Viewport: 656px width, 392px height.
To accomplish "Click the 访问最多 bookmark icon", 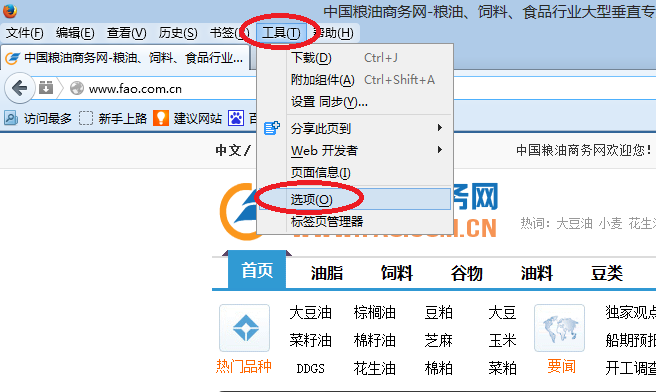I will [x=11, y=118].
